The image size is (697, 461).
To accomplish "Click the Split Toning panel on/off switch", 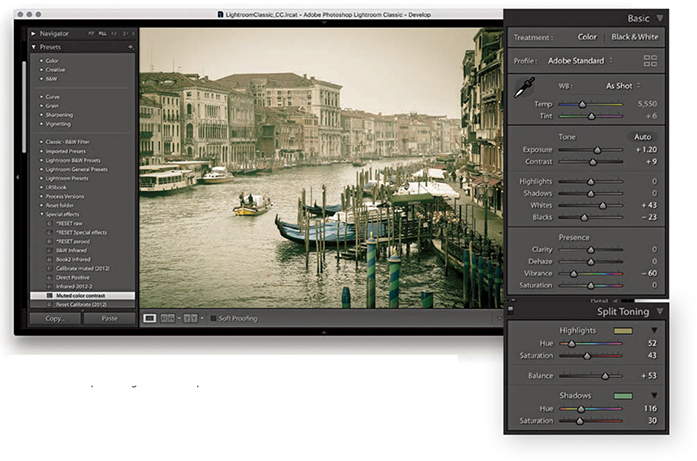I will [512, 312].
